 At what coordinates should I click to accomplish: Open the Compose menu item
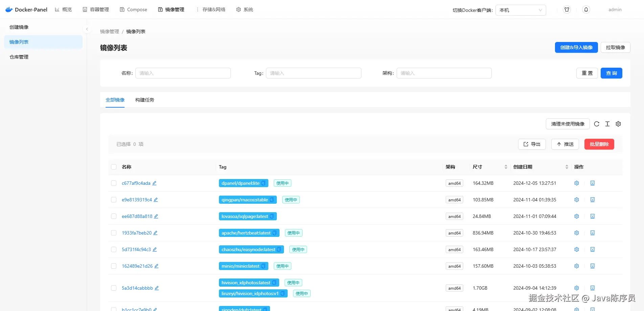133,9
